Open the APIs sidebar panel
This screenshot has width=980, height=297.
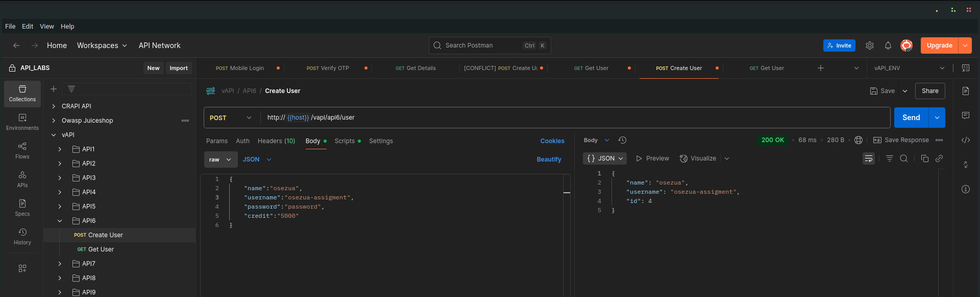coord(22,179)
